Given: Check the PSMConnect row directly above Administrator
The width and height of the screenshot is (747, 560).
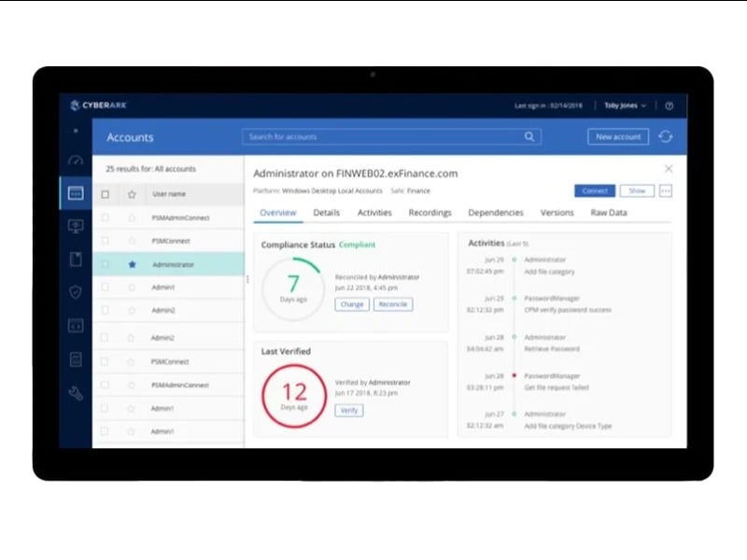Looking at the screenshot, I should 105,241.
